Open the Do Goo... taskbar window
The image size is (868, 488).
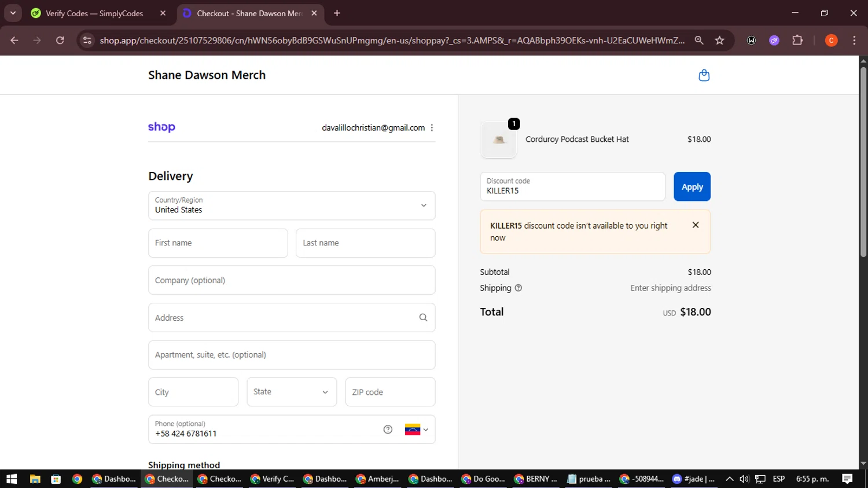tap(483, 479)
